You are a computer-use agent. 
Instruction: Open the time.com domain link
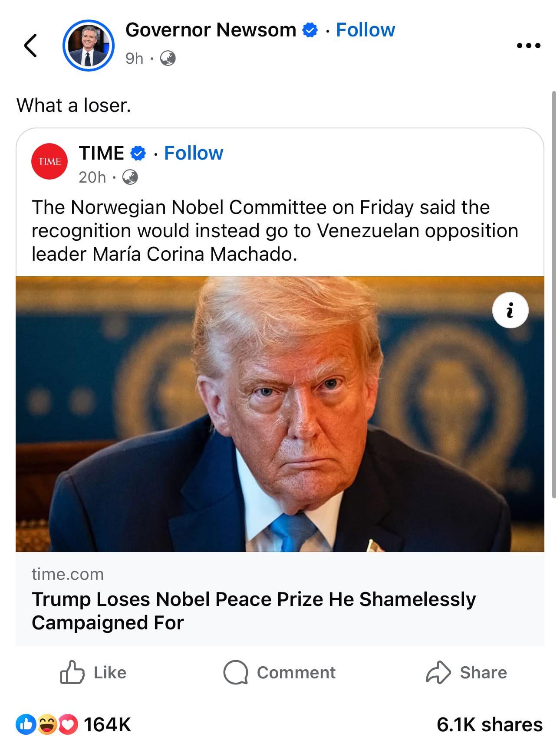tap(68, 574)
